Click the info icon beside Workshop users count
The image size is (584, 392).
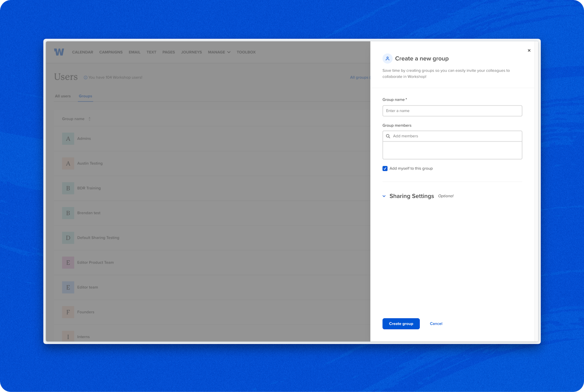pos(85,77)
